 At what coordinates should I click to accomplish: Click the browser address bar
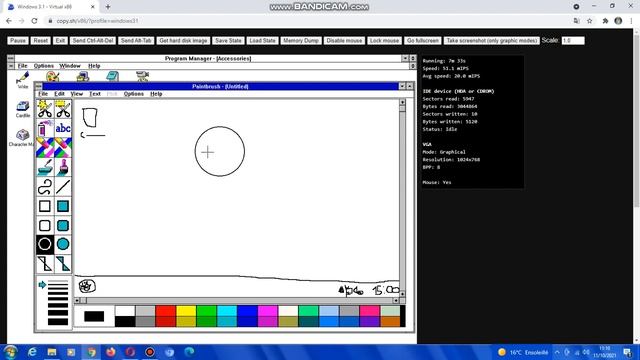click(x=306, y=21)
